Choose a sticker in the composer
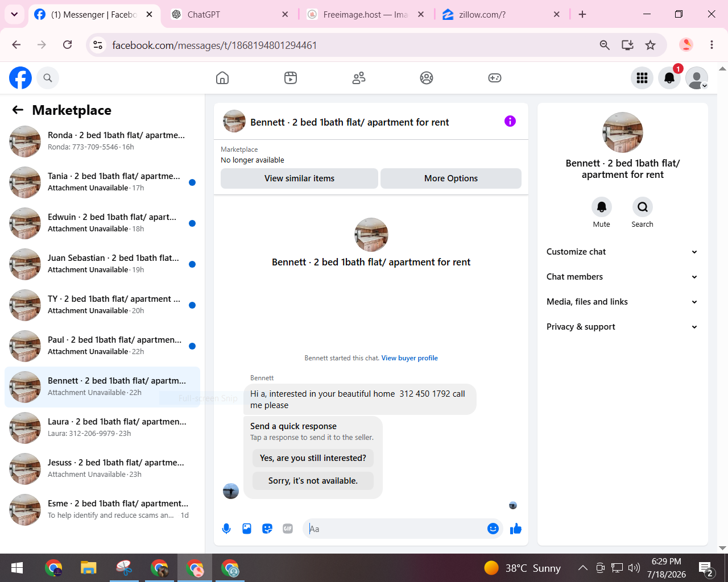Image resolution: width=728 pixels, height=582 pixels. tap(267, 529)
